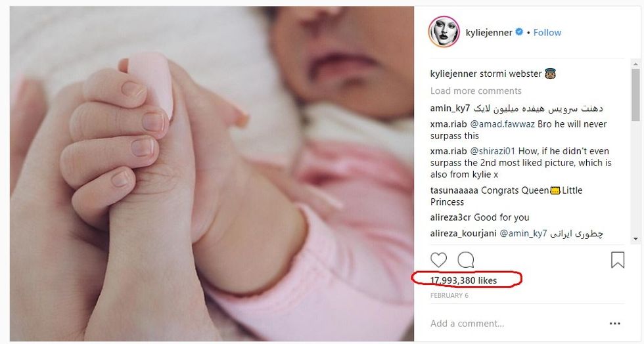Click the blue verified badge next to kyliejenner
The width and height of the screenshot is (644, 344).
click(x=519, y=32)
